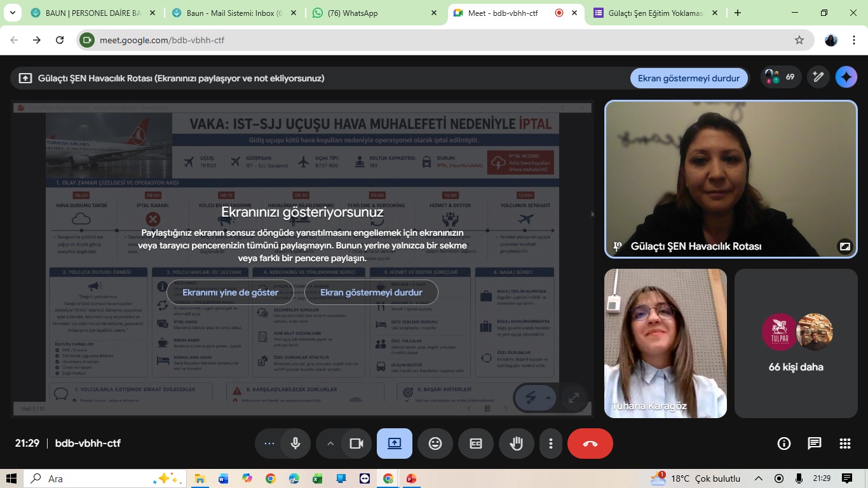Close the Eğitim Yoklaması tab
The height and width of the screenshot is (488, 868).
(x=715, y=13)
